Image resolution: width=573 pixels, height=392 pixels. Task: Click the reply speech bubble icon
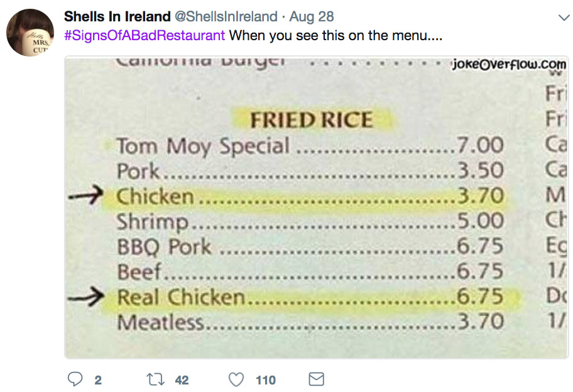75,379
